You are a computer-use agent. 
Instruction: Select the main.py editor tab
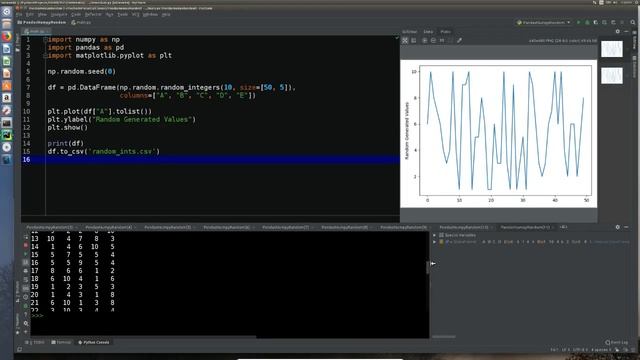pos(36,31)
